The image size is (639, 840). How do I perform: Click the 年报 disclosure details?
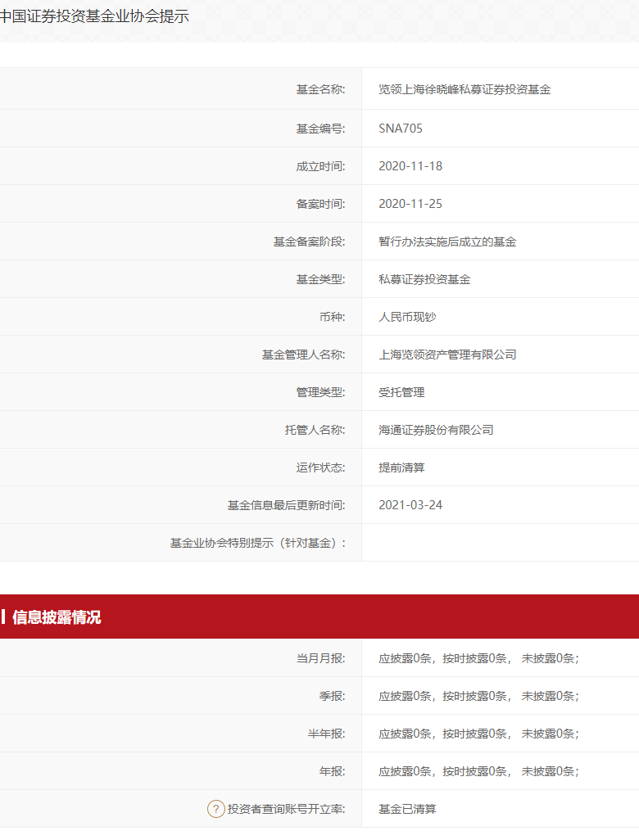coord(478,771)
